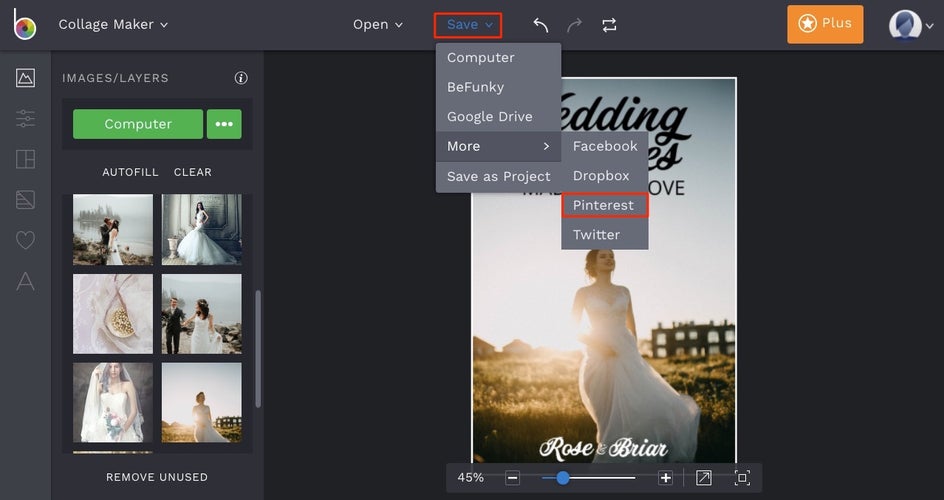The image size is (944, 500).
Task: Open the Graphics heart sidebar icon
Action: click(x=25, y=241)
